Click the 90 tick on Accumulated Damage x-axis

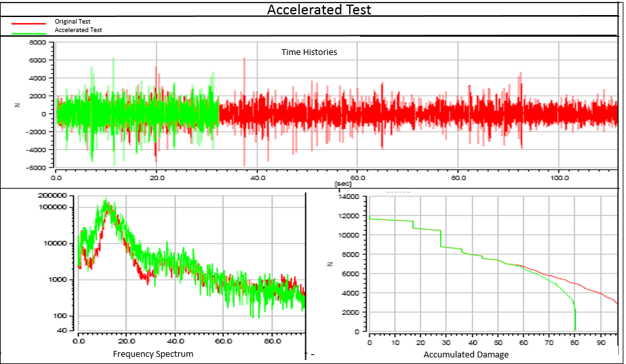[600, 342]
